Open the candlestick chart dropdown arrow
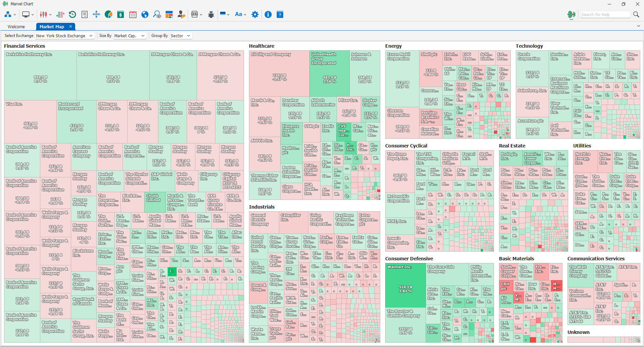This screenshot has height=347, width=644. click(x=50, y=15)
